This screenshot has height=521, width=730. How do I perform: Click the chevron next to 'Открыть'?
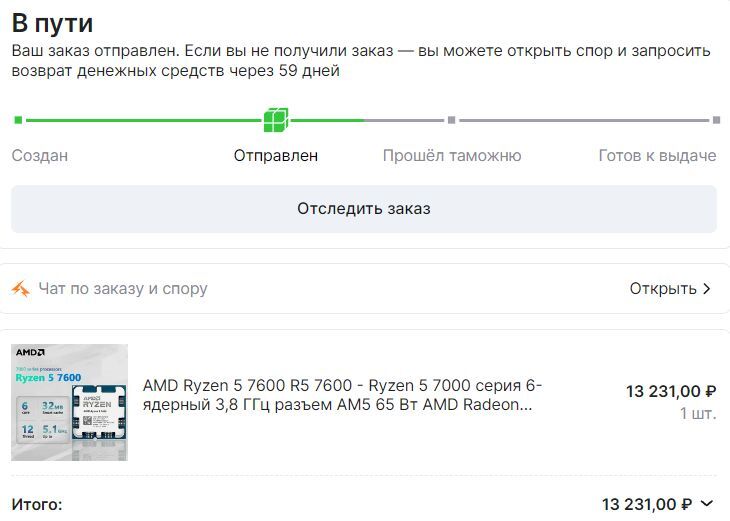pos(707,289)
